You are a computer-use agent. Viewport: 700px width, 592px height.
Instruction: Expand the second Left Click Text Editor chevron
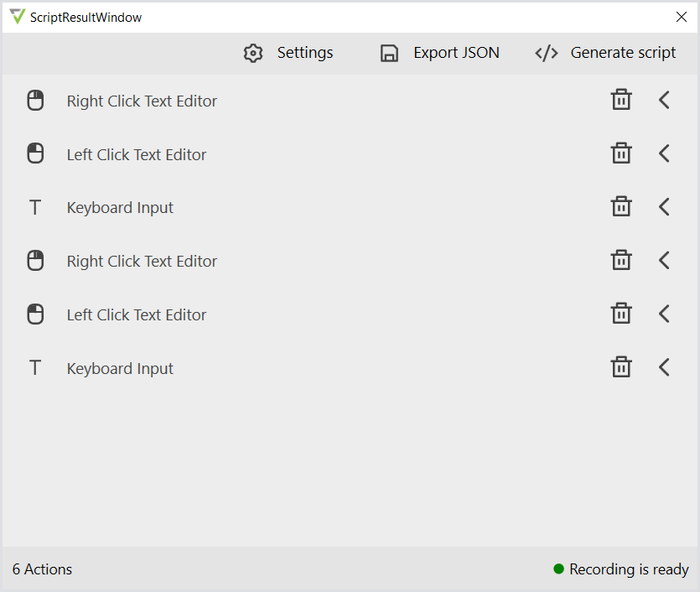click(x=664, y=314)
